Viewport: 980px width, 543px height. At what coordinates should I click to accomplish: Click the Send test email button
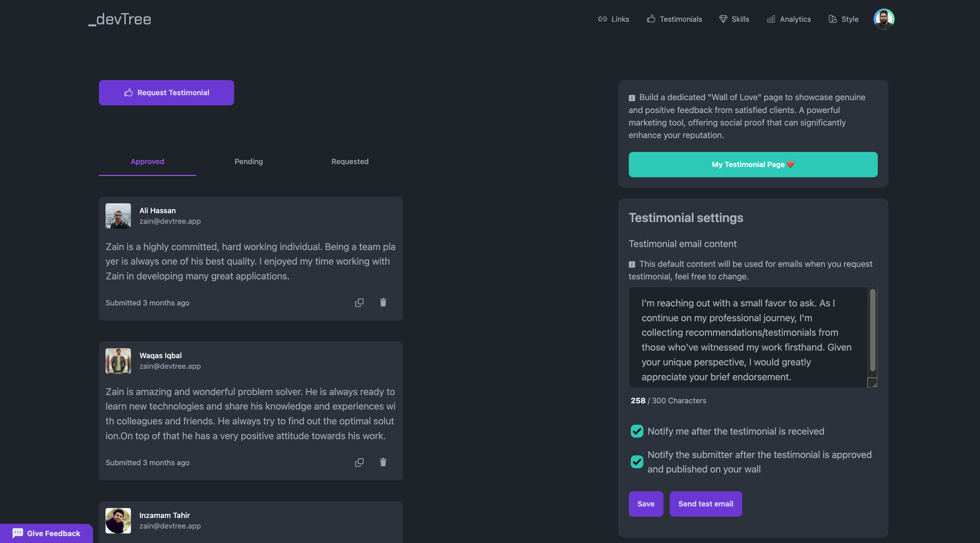705,503
